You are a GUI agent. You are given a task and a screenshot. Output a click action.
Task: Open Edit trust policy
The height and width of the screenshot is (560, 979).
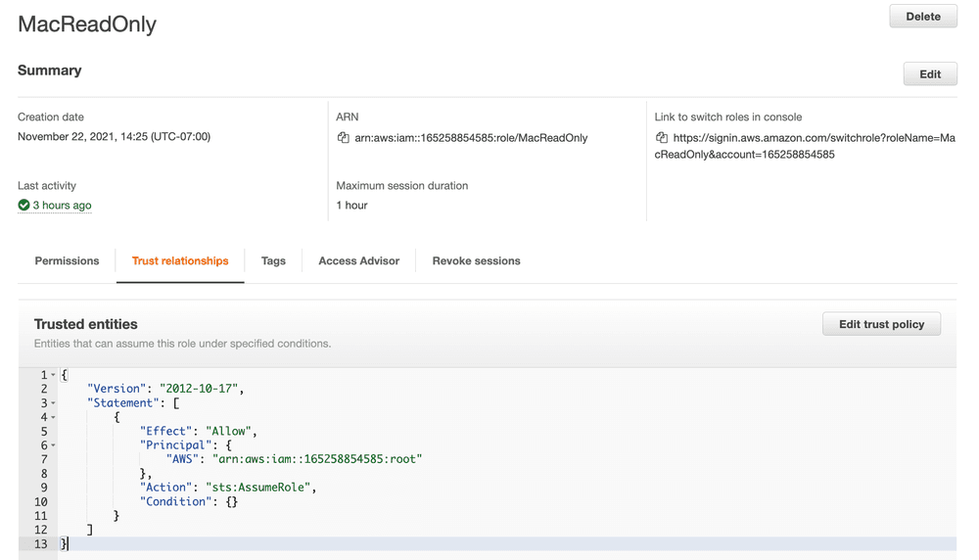(x=881, y=324)
